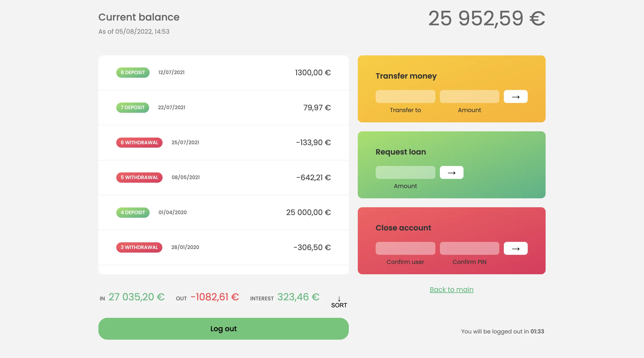The width and height of the screenshot is (644, 358).
Task: Click the '8 DEPOSIT' badge
Action: pos(133,72)
